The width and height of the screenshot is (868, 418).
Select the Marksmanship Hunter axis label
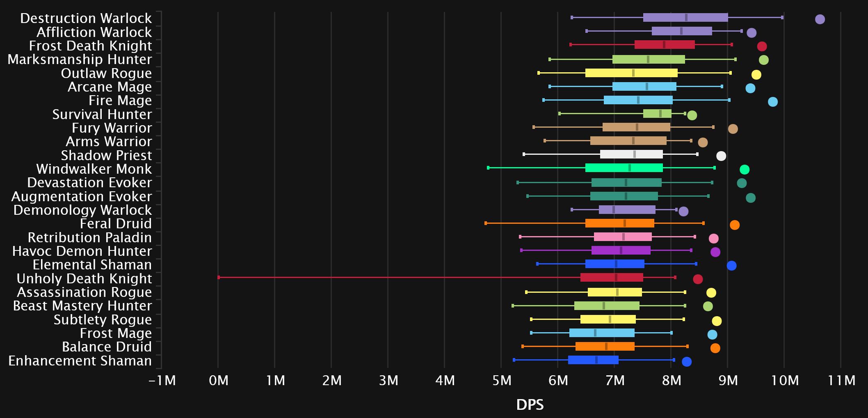pyautogui.click(x=80, y=60)
